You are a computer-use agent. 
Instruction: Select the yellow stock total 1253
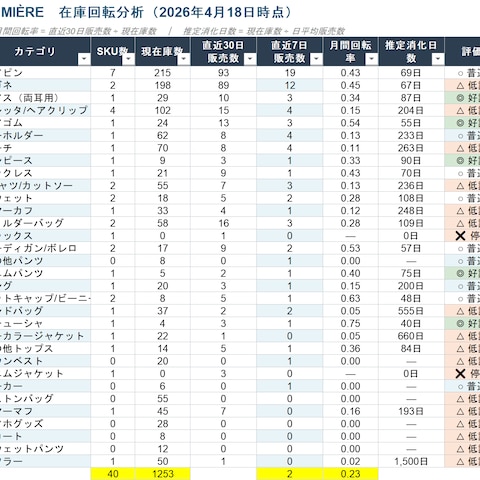(x=163, y=474)
